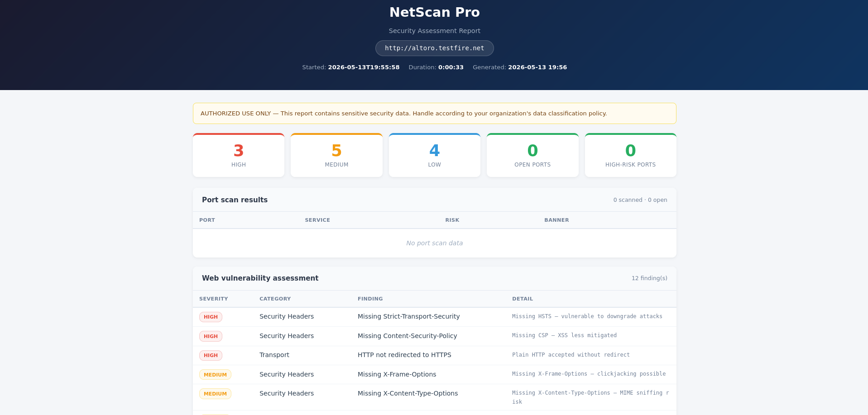The image size is (868, 415).
Task: Click the DETAIL column header
Action: 523,299
